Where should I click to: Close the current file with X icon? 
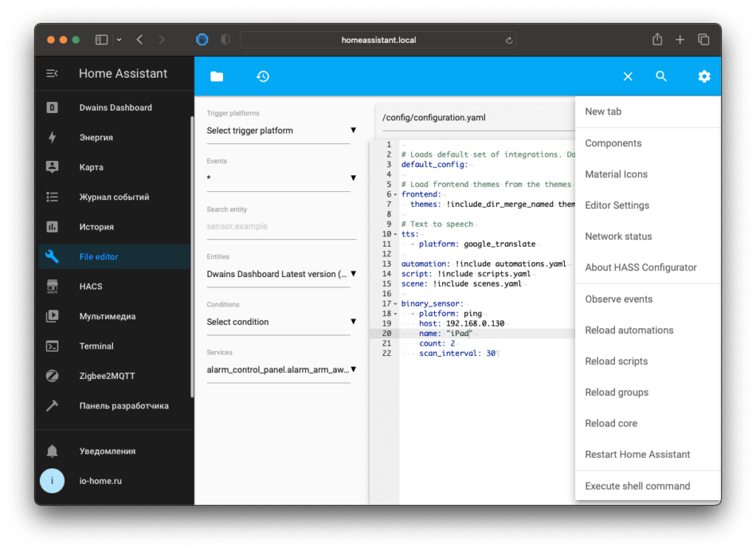[x=628, y=76]
